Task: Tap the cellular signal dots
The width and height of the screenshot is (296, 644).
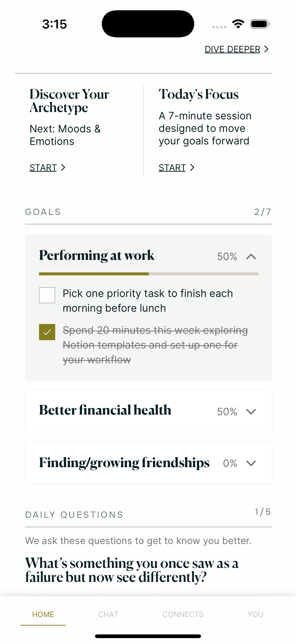Action: coord(219,27)
